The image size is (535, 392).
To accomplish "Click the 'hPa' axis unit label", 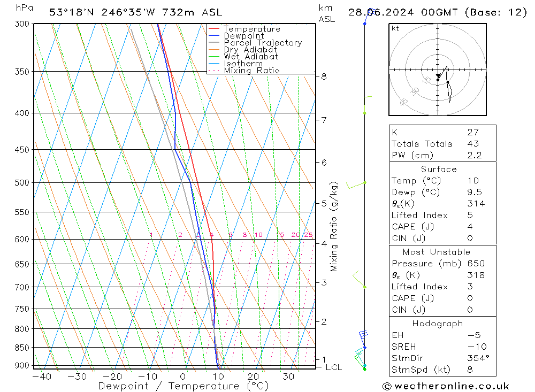I will tap(25, 8).
